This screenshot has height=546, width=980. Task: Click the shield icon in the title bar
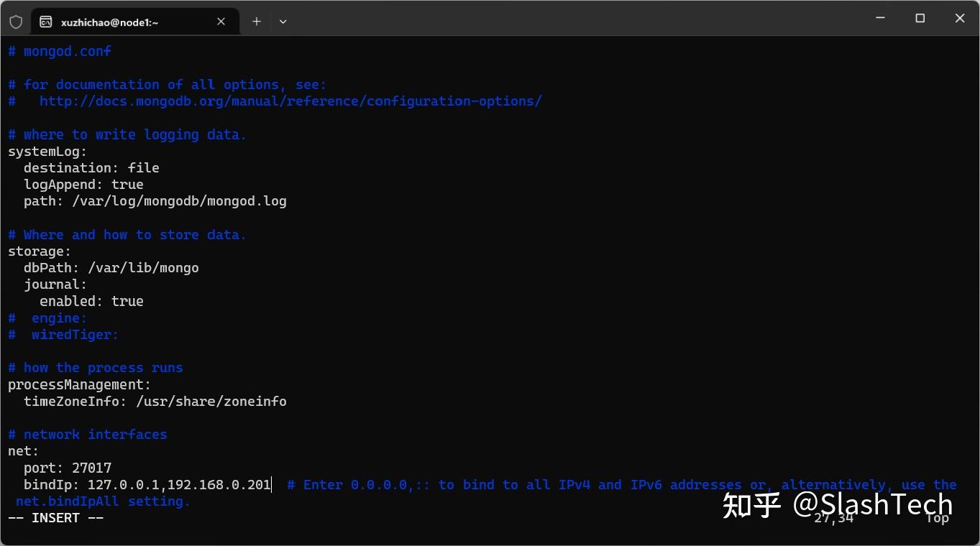16,21
